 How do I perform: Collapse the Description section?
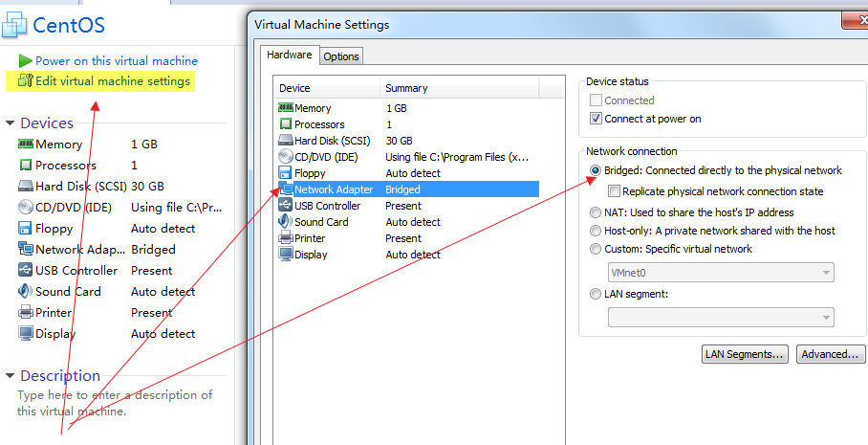[10, 376]
